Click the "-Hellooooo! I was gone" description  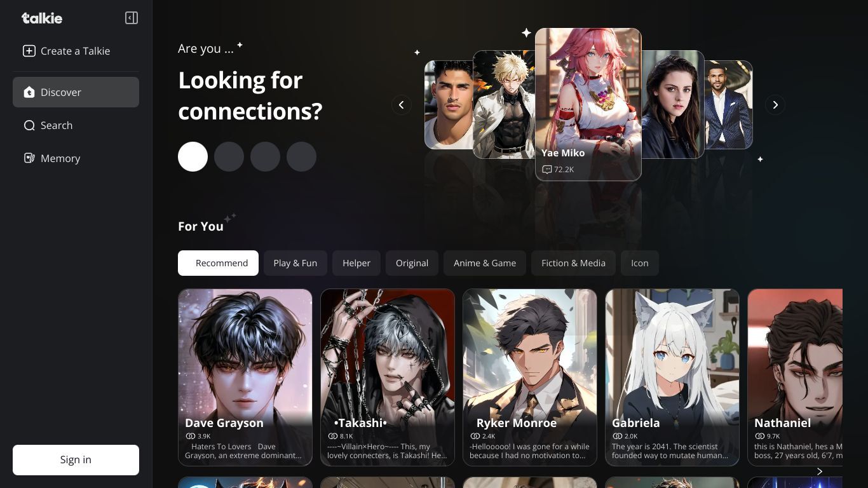pos(529,451)
